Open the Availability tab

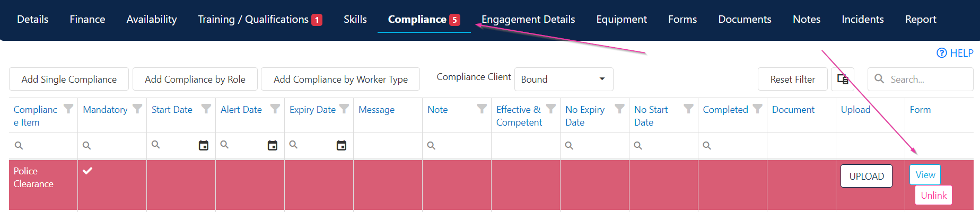pos(152,20)
